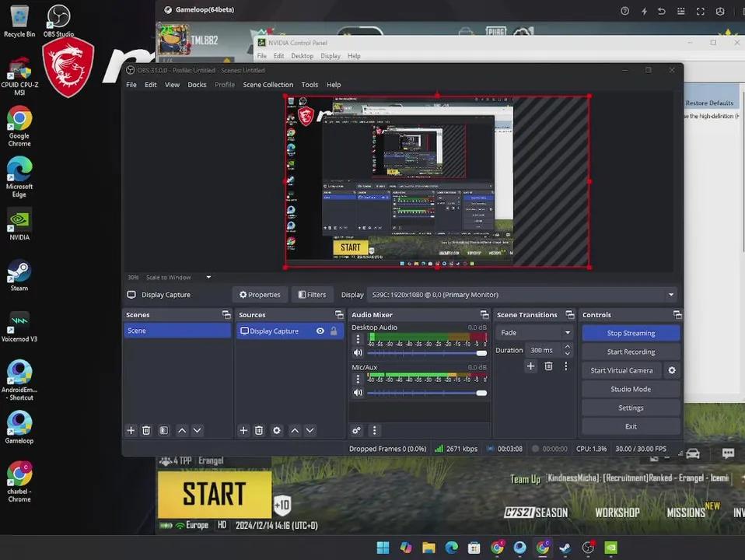
Task: Click Start Virtual Camera button
Action: pyautogui.click(x=621, y=370)
